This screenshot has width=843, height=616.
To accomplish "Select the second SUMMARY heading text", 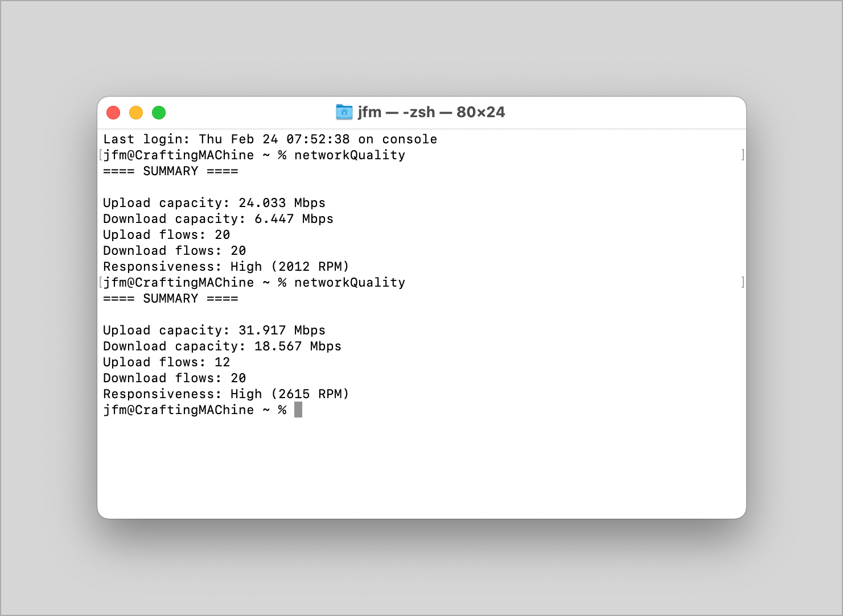I will click(x=170, y=298).
